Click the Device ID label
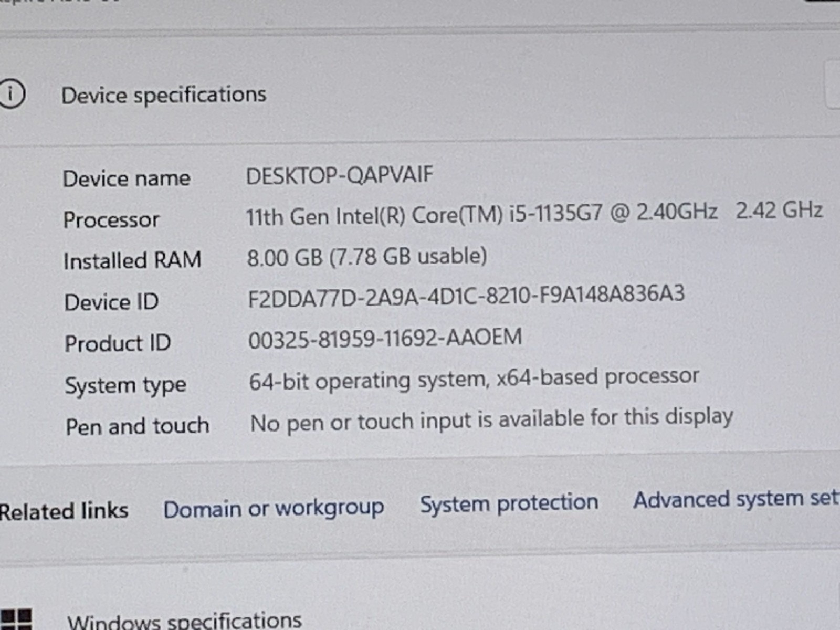The image size is (840, 630). click(x=111, y=302)
